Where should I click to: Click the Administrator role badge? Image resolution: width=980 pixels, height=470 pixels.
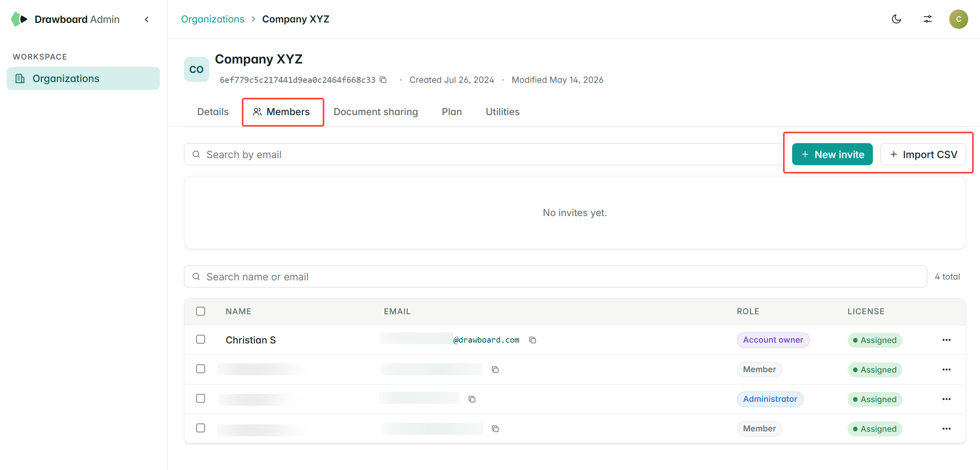(x=770, y=399)
